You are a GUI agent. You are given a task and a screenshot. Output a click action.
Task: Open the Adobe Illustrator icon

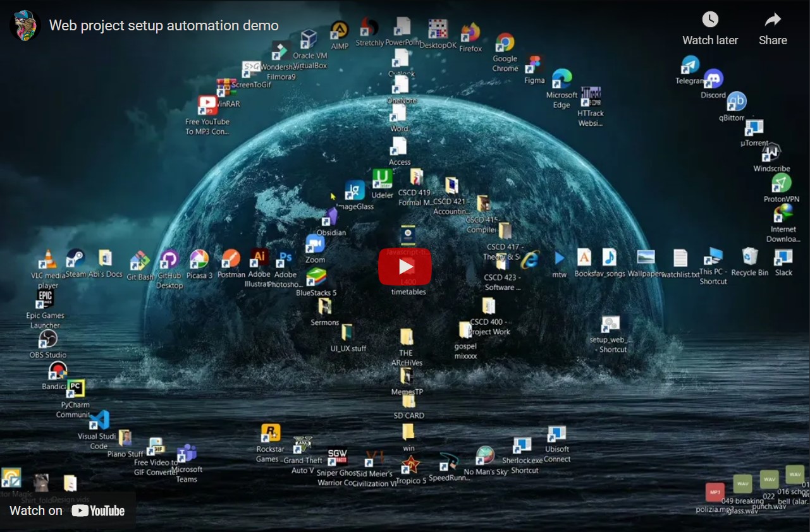tap(259, 258)
